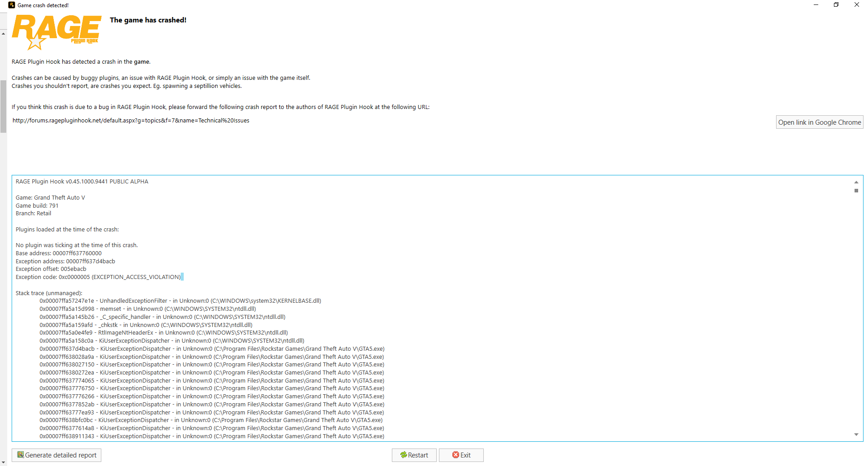Click the 0x00007ff637776750 stack line

click(x=212, y=388)
